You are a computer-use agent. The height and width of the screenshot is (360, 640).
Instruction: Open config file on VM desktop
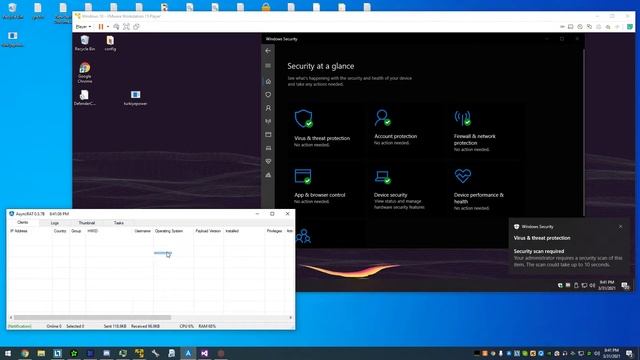[x=110, y=43]
